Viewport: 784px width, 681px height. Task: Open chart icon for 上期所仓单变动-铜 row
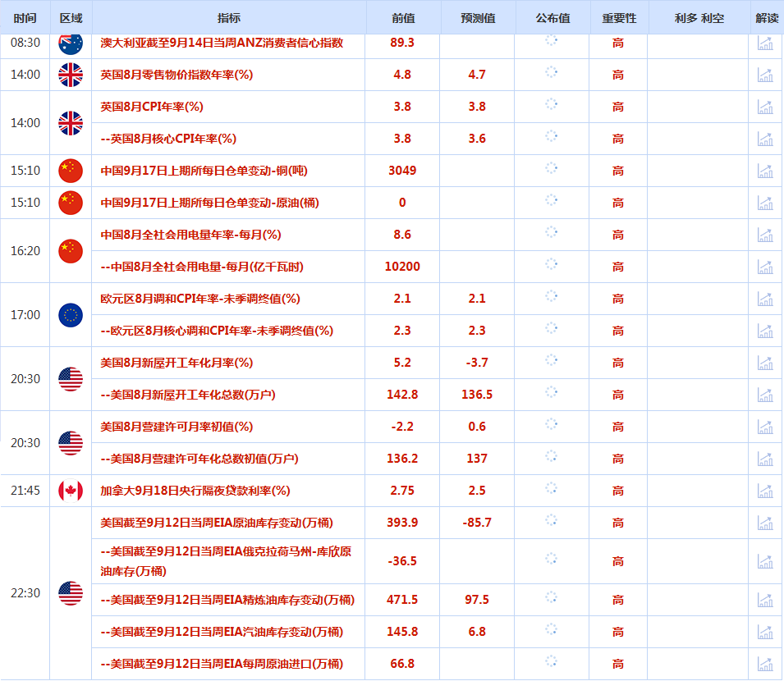765,171
